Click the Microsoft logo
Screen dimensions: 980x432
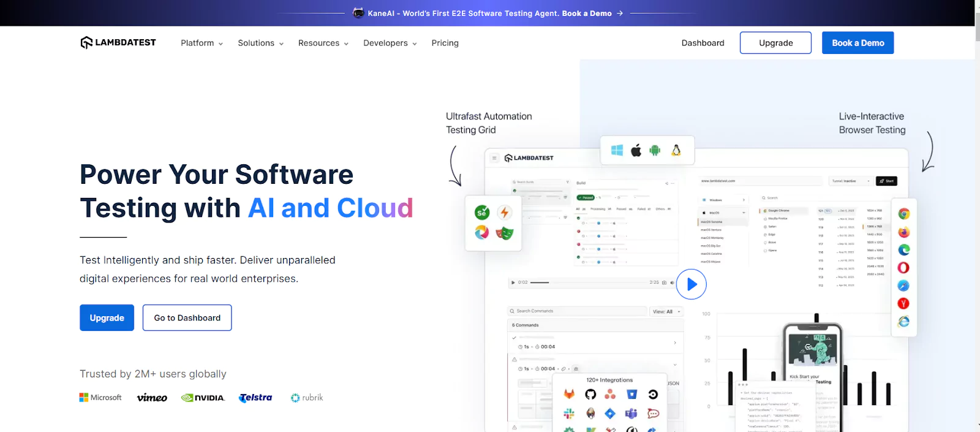pos(100,398)
